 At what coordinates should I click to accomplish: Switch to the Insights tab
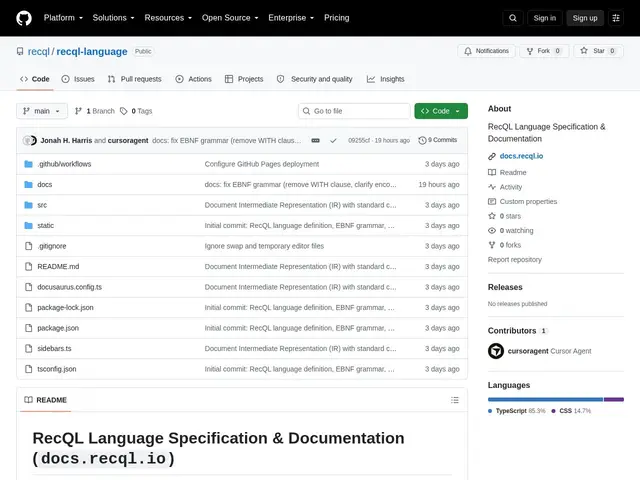[385, 79]
